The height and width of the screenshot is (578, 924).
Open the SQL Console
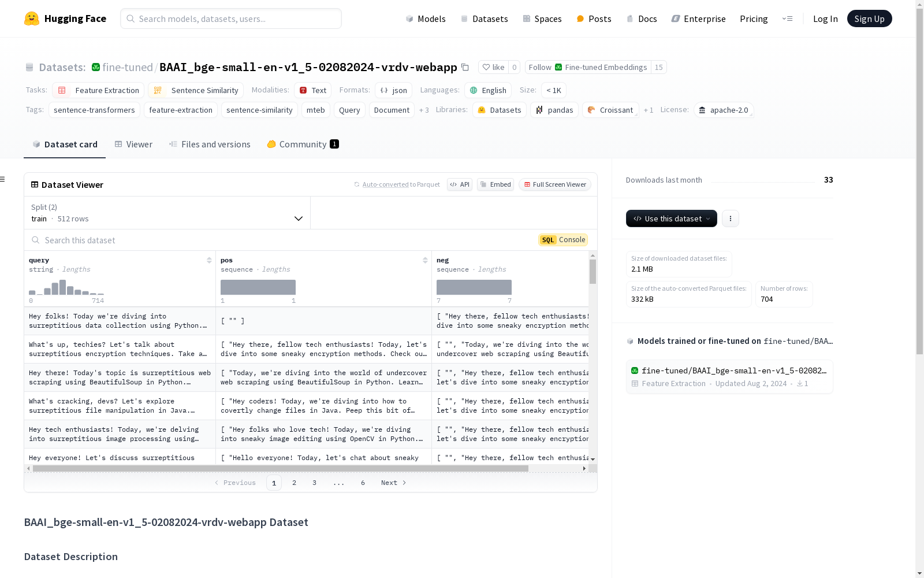pos(563,240)
